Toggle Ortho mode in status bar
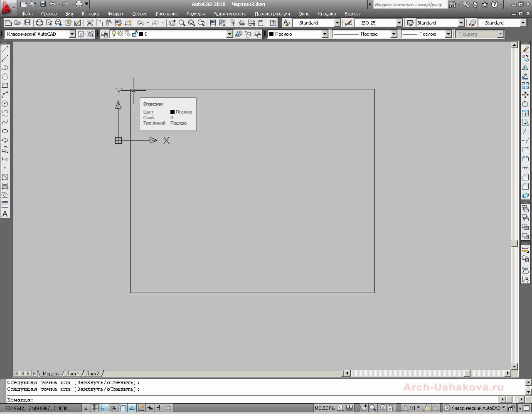This screenshot has height=414, width=532. click(104, 408)
